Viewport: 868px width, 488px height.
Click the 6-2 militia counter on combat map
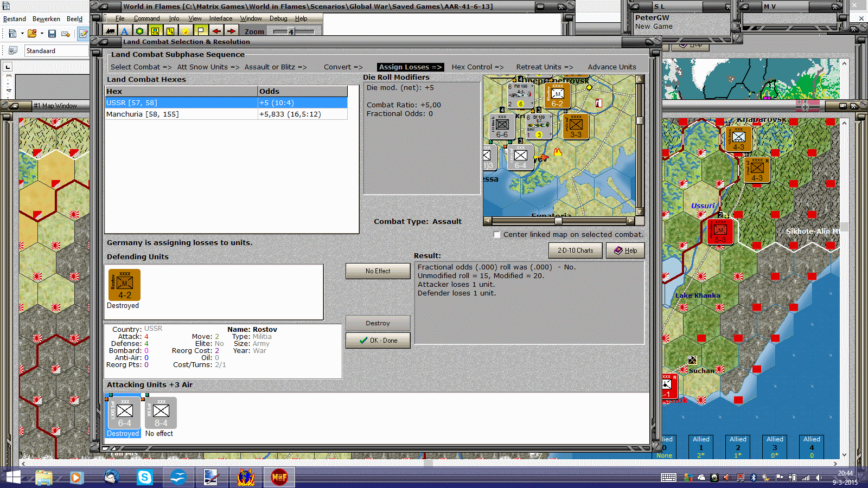point(557,95)
